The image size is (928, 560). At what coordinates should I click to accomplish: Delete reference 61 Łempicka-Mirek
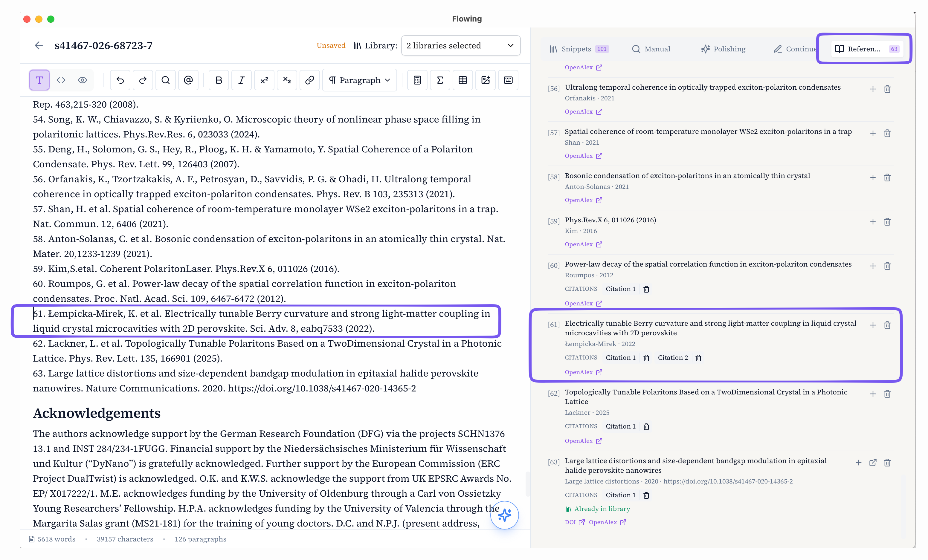click(887, 325)
